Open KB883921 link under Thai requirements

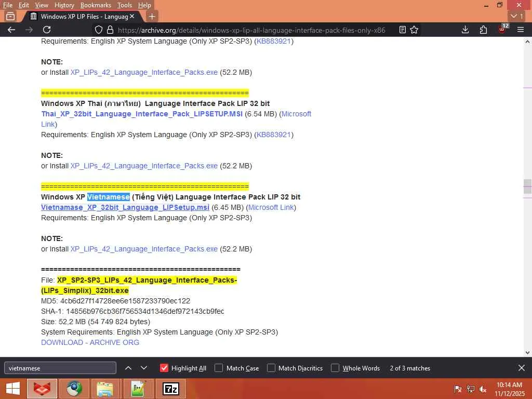tap(274, 135)
